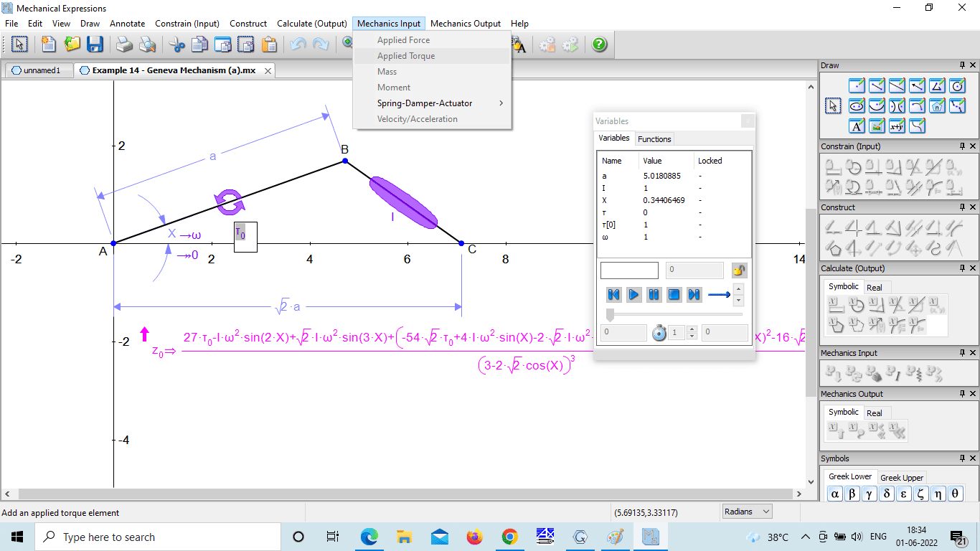Insert Greek letter theta
The height and width of the screenshot is (551, 980).
(956, 494)
